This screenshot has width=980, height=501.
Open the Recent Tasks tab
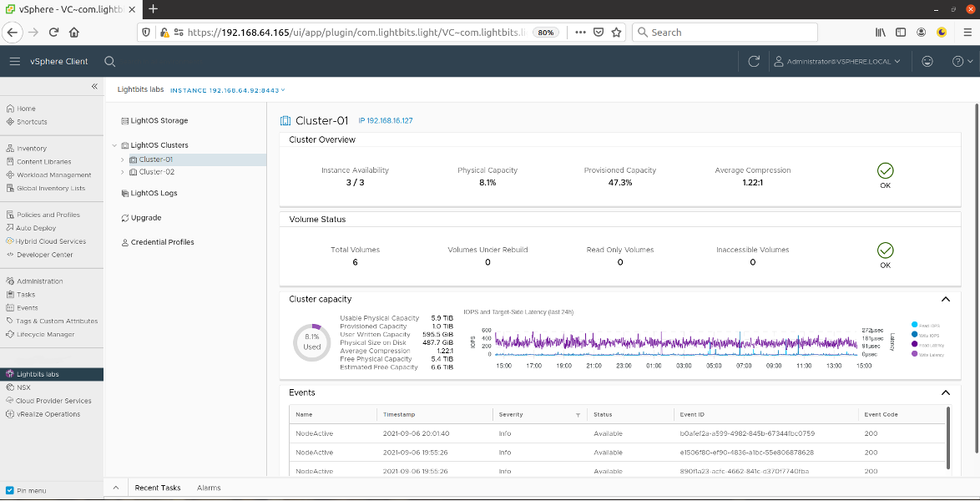tap(158, 488)
